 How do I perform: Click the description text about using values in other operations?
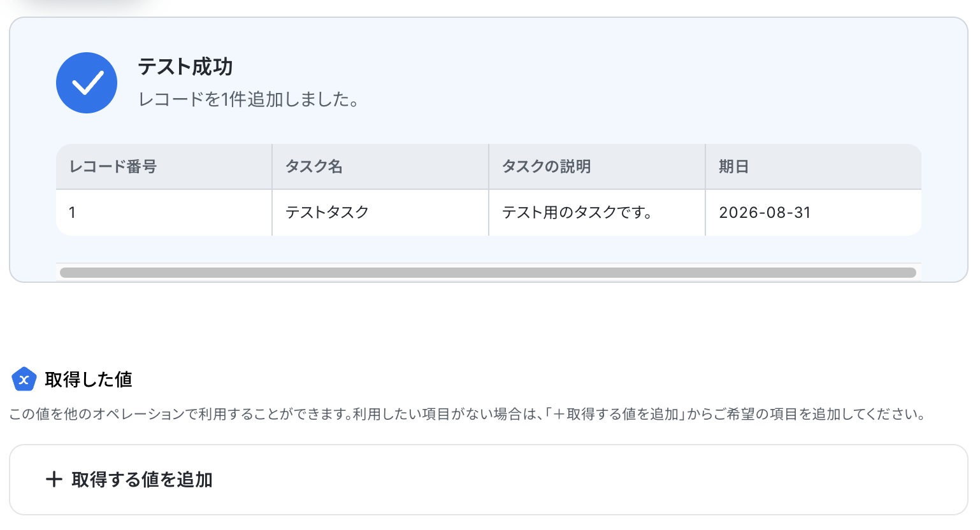[x=467, y=414]
